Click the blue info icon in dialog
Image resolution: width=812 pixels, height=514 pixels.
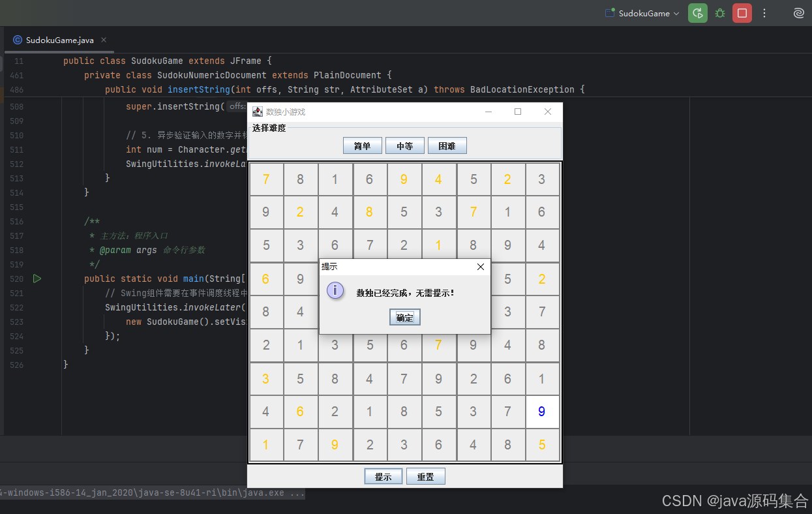(335, 290)
